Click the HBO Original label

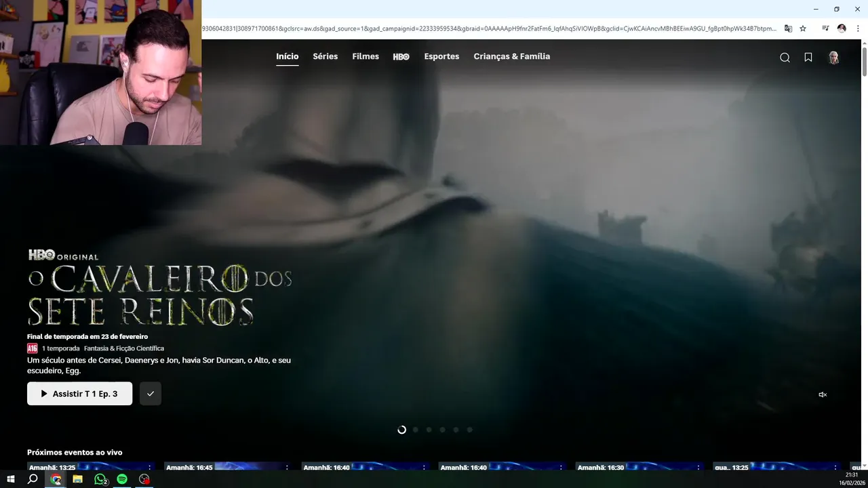point(63,256)
